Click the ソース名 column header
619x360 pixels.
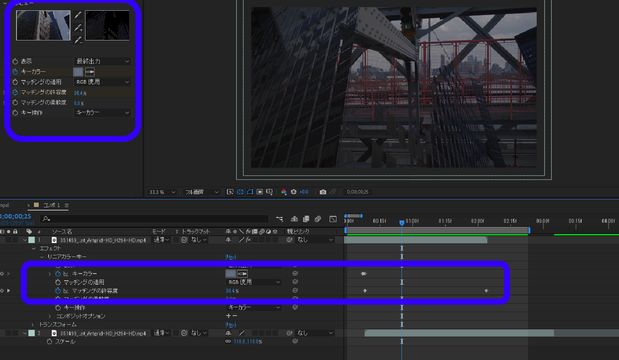tap(62, 231)
